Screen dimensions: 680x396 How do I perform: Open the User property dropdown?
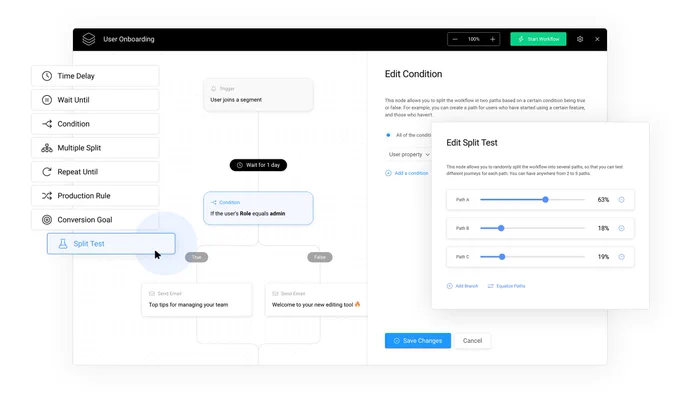(x=409, y=154)
